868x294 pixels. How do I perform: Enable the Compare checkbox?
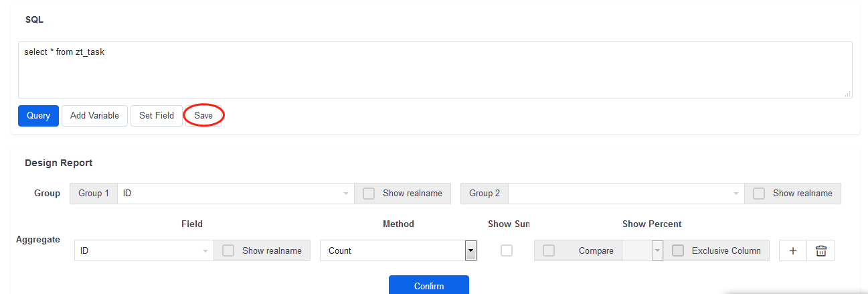[x=549, y=250]
